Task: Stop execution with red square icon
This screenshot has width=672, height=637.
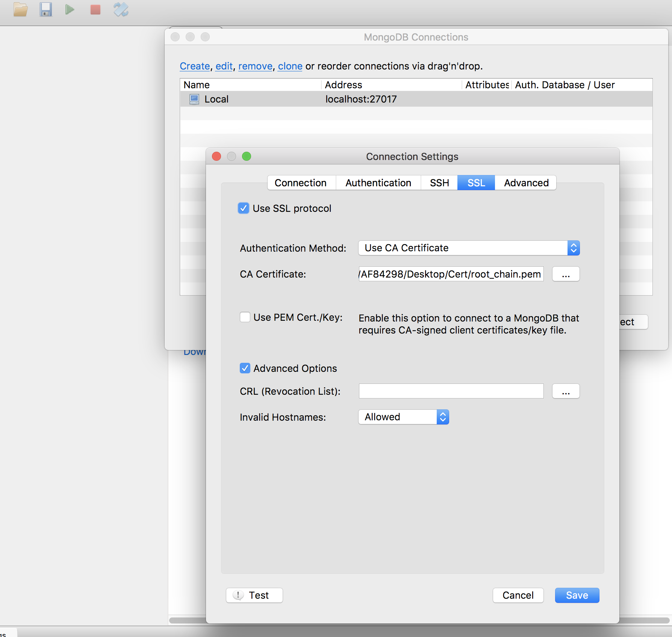Action: [95, 9]
